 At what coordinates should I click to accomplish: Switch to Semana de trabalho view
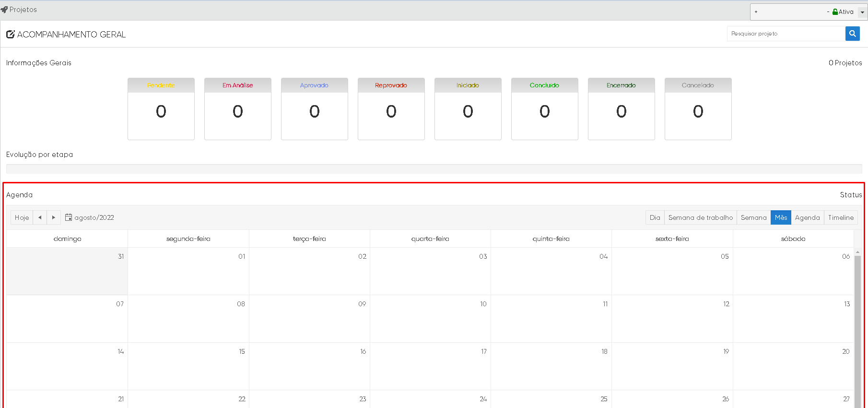[700, 217]
